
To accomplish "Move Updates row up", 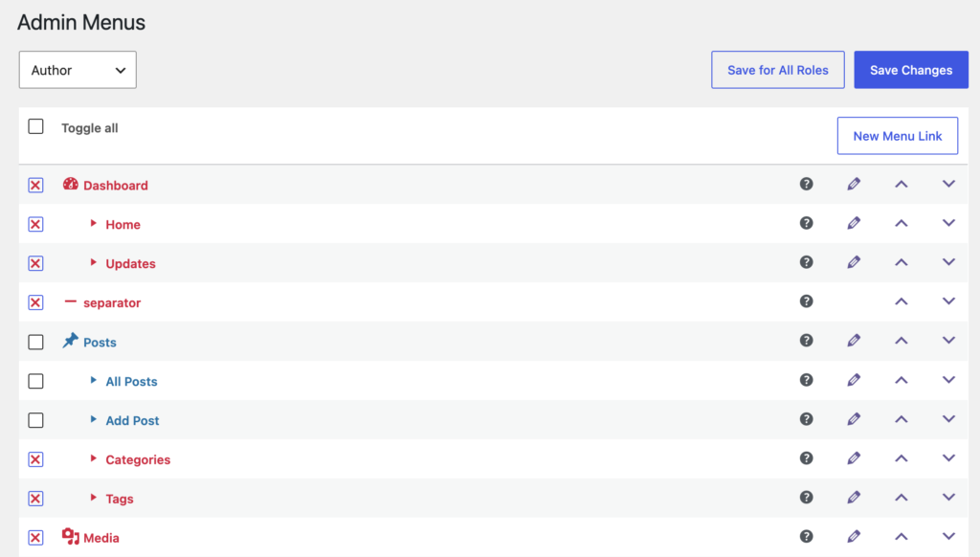I will coord(902,262).
